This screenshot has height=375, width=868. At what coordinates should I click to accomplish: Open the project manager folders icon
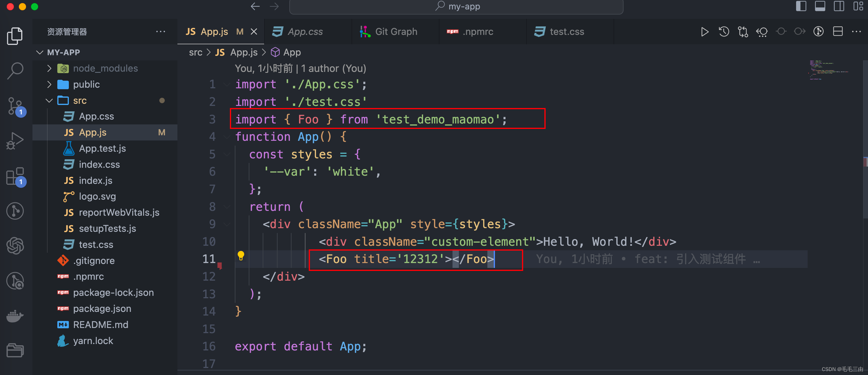point(15,350)
